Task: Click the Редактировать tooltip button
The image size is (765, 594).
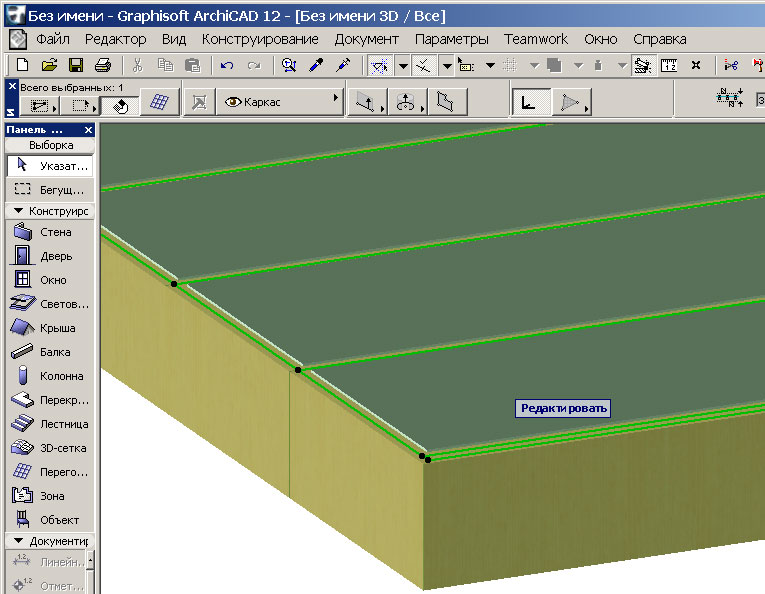Action: 563,408
